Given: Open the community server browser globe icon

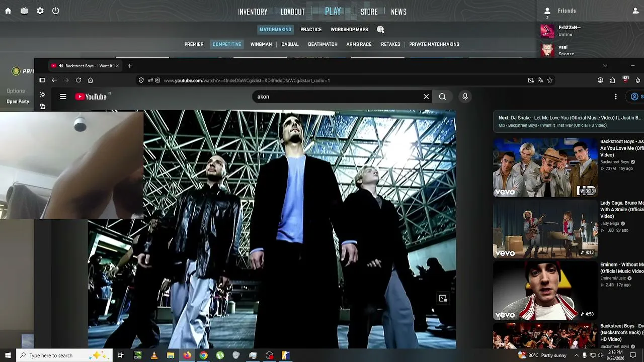Looking at the screenshot, I should coord(380,30).
